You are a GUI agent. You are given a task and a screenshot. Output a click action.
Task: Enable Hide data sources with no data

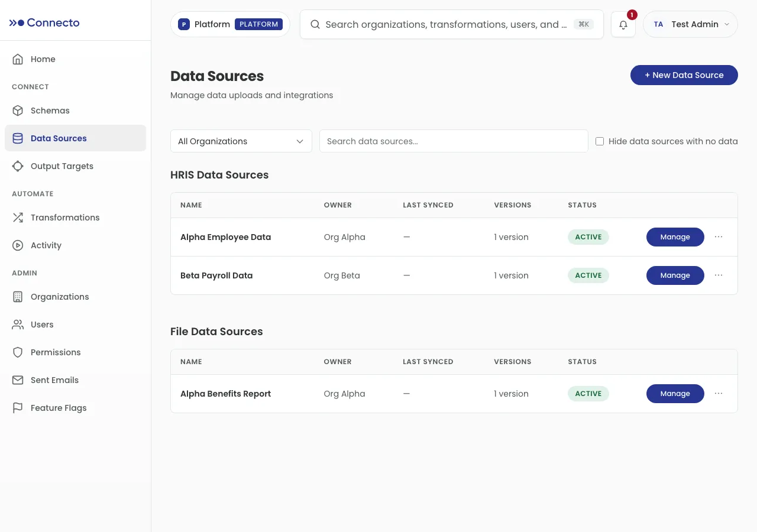pyautogui.click(x=600, y=141)
